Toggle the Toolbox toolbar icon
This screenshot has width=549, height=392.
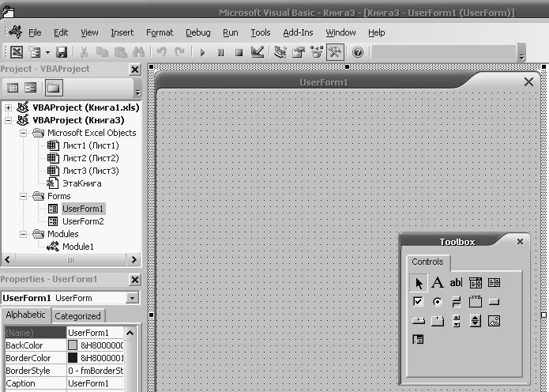(x=335, y=52)
